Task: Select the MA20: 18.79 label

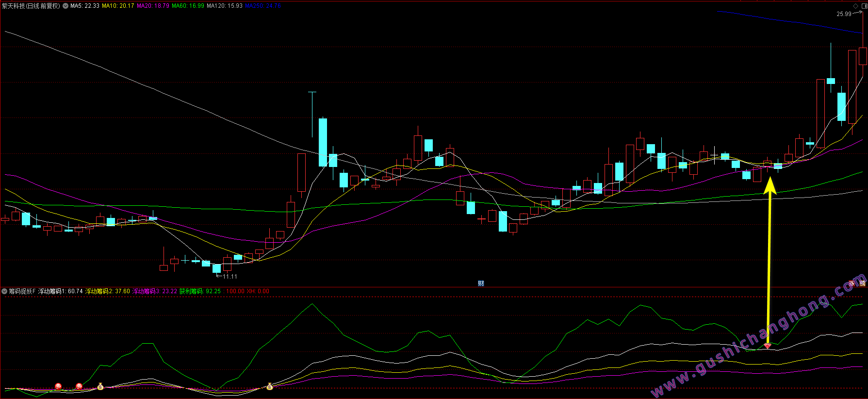Action: pyautogui.click(x=153, y=6)
